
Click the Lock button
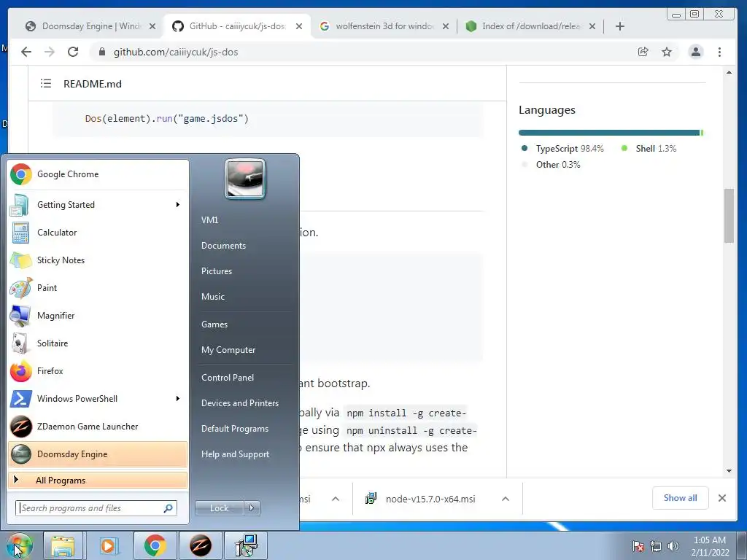[220, 508]
